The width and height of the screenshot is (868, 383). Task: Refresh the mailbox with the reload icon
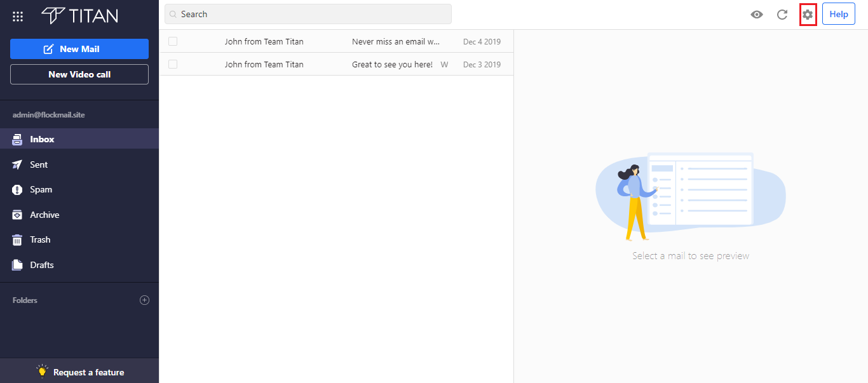(x=782, y=14)
